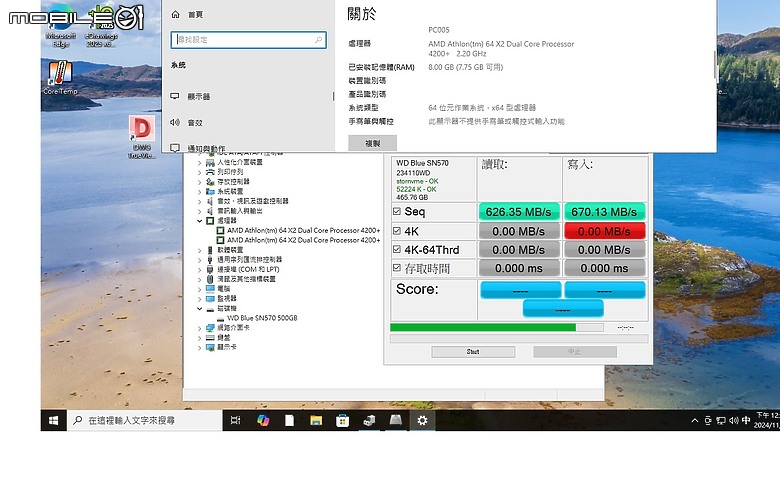Uncheck the 存取時間 access time checkbox
Image resolution: width=780 pixels, height=487 pixels.
[397, 268]
